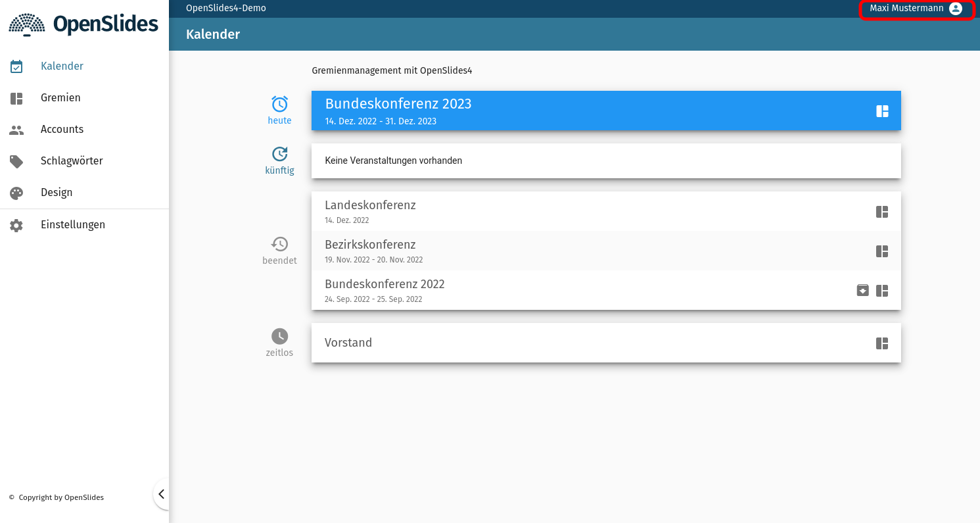Click the committee icon on the Vorstand row
The image size is (980, 523).
coord(882,343)
